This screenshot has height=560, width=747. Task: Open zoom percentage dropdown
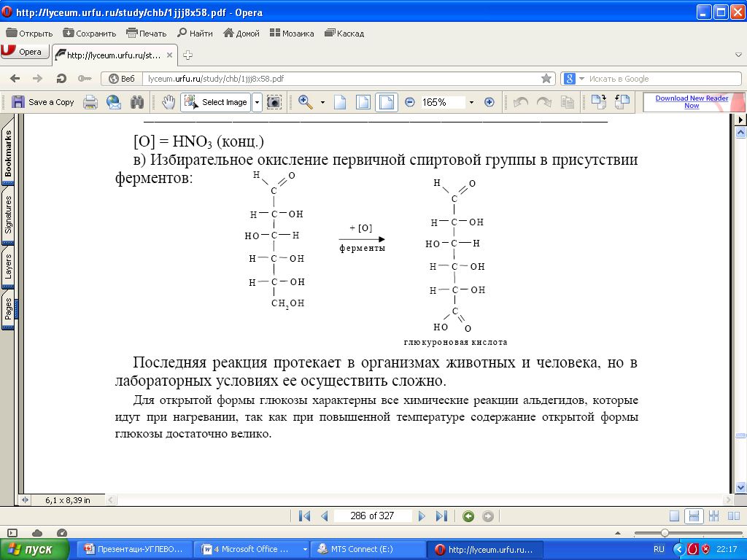472,102
